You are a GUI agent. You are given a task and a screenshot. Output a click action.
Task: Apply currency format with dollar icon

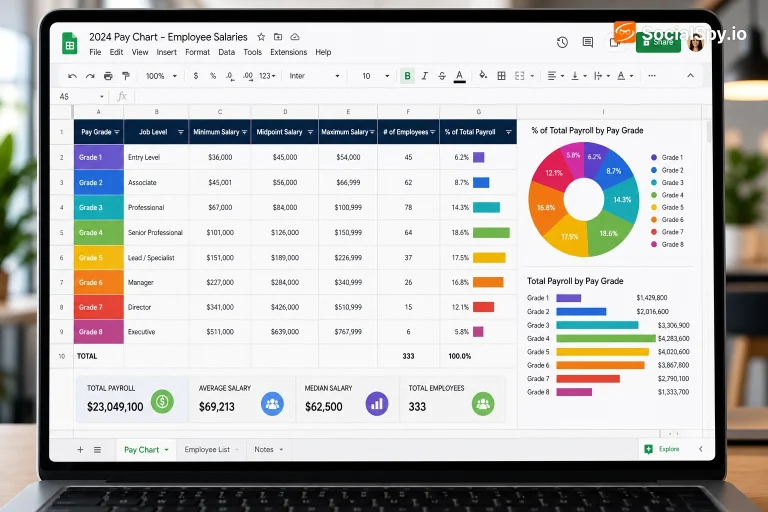196,76
